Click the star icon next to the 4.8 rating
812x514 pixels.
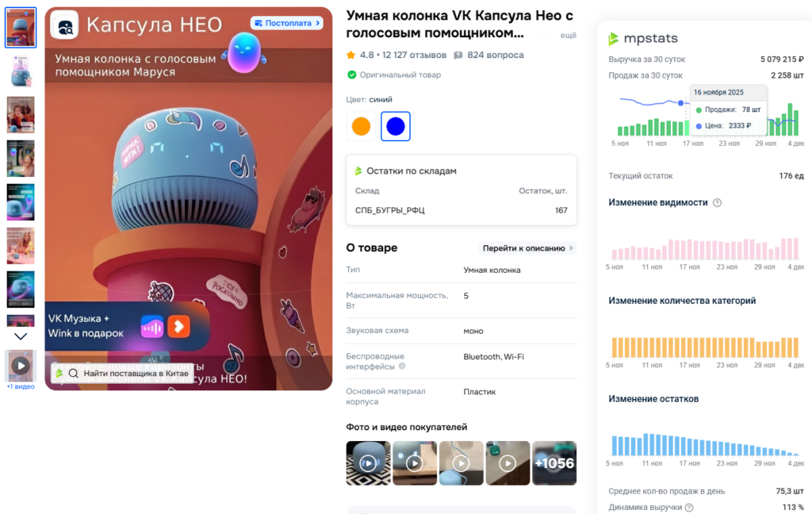[350, 55]
